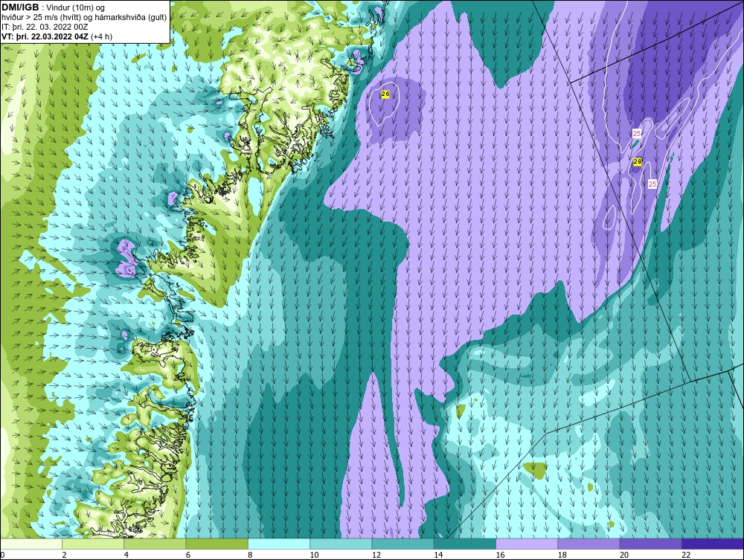Viewport: 744px width, 560px height.
Task: Click the legend scale number 22
Action: point(686,556)
